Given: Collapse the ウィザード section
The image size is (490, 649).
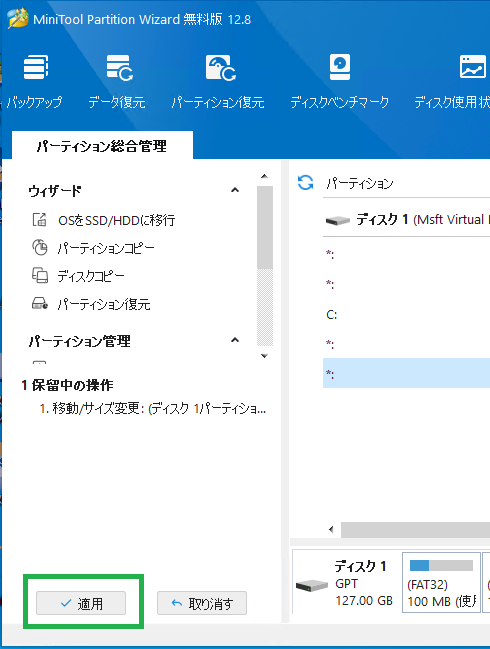Looking at the screenshot, I should tap(235, 190).
